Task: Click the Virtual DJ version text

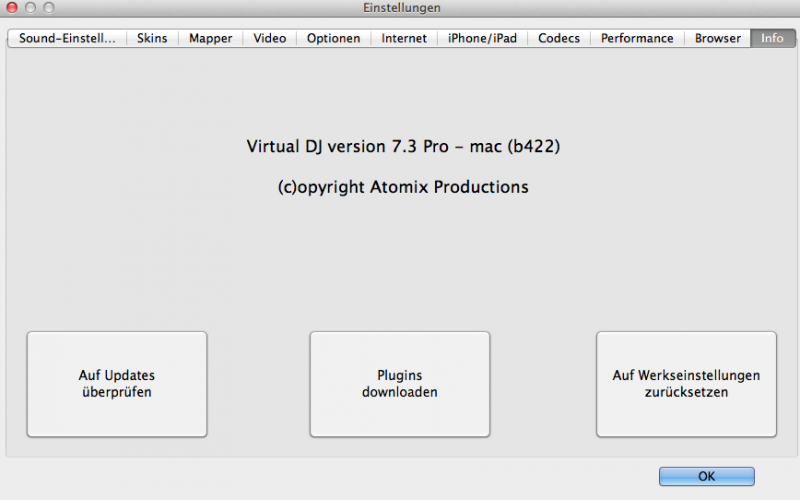Action: tap(403, 147)
